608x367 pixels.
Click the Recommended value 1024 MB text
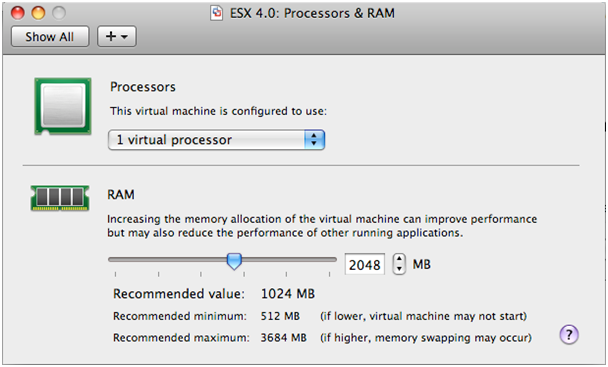tap(214, 294)
